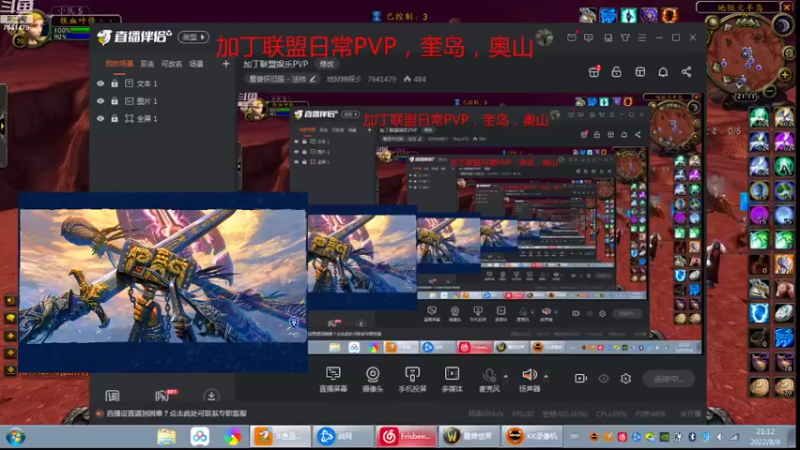Switch to 战网 Battle.net in taskbar
Screen dimensions: 800x450
pos(342,437)
